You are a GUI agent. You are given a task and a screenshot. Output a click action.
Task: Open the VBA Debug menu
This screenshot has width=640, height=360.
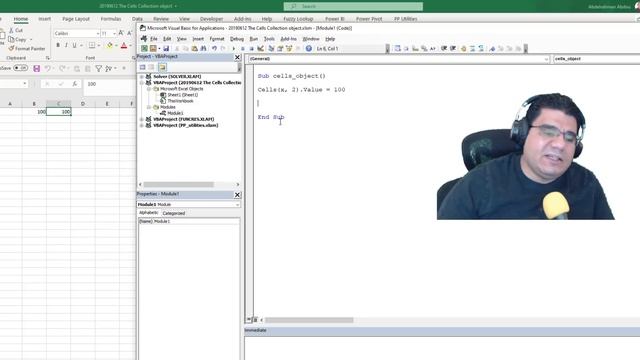coord(237,39)
